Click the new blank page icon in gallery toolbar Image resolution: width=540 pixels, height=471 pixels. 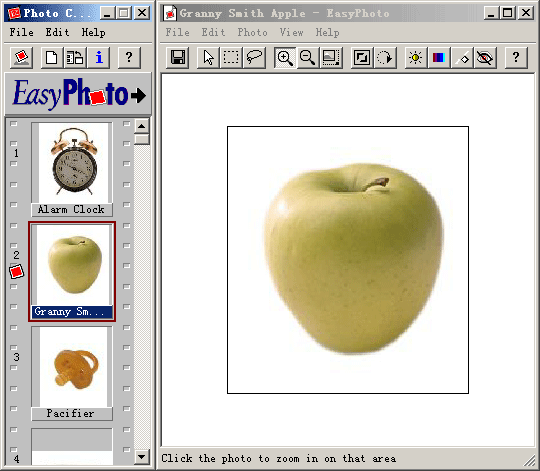pyautogui.click(x=52, y=57)
